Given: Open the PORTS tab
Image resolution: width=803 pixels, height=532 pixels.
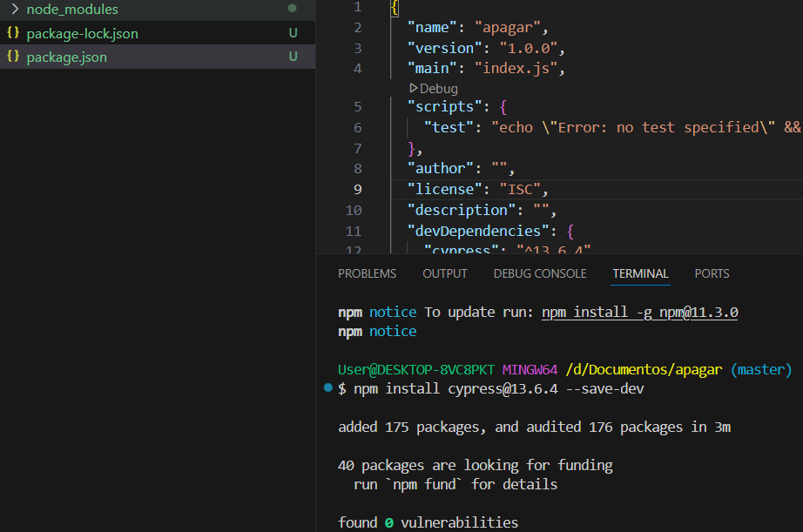Looking at the screenshot, I should (x=712, y=274).
